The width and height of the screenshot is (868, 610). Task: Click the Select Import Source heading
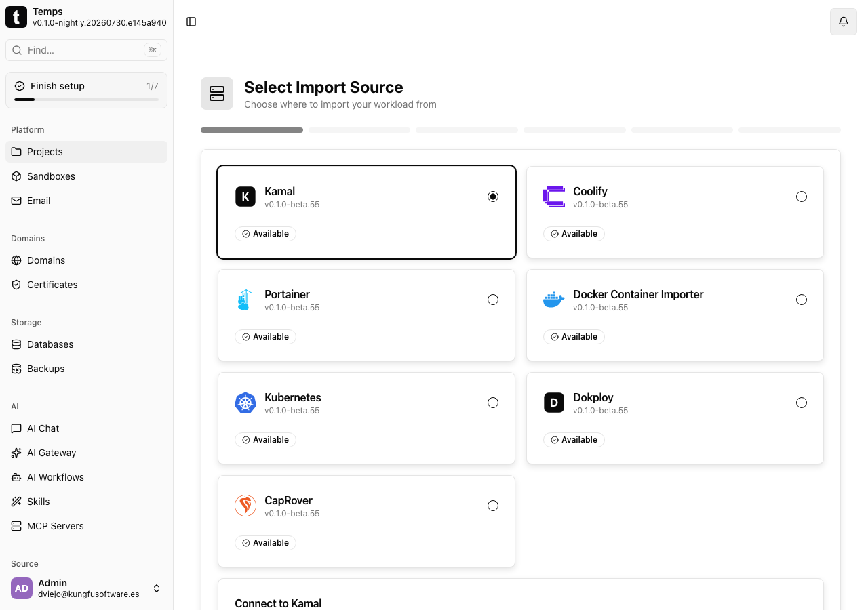click(323, 87)
